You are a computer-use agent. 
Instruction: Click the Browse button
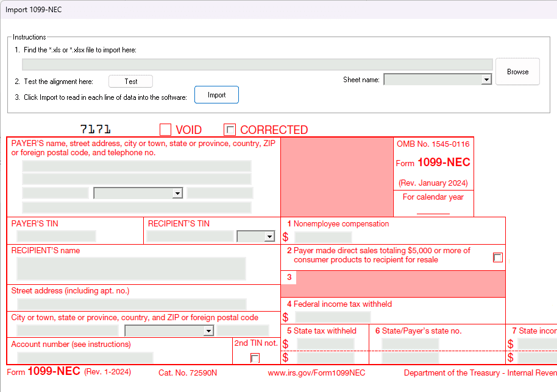click(517, 72)
